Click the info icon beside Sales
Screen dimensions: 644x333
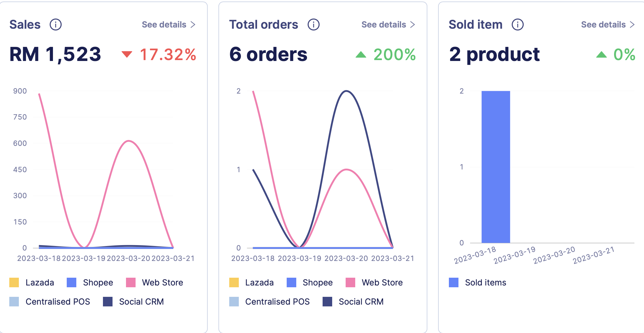[56, 25]
